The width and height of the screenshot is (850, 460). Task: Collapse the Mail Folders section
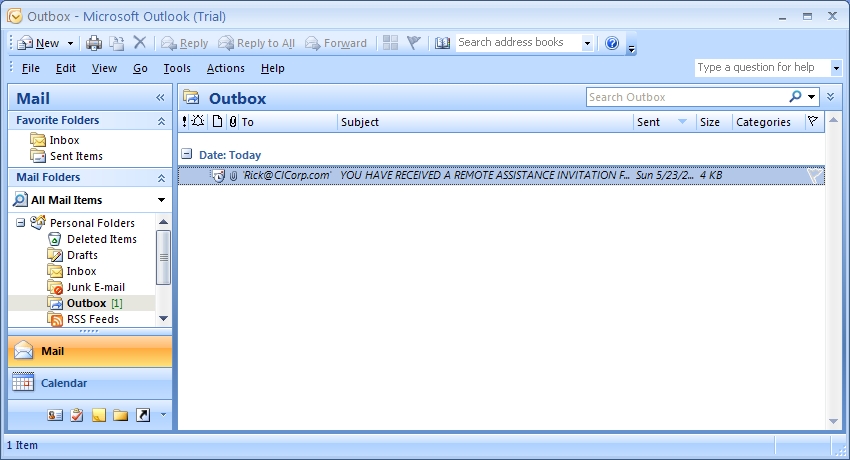pos(161,178)
